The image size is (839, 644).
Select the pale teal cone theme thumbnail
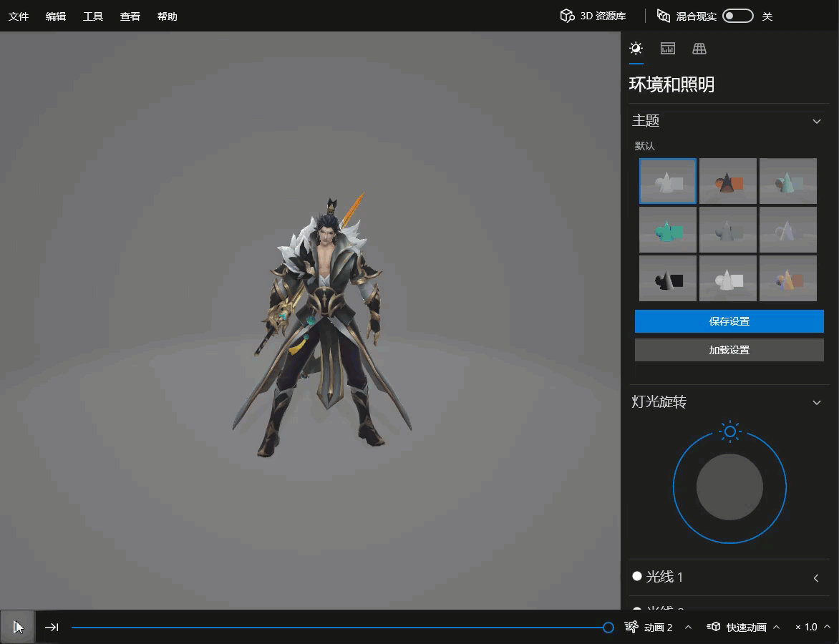point(787,181)
